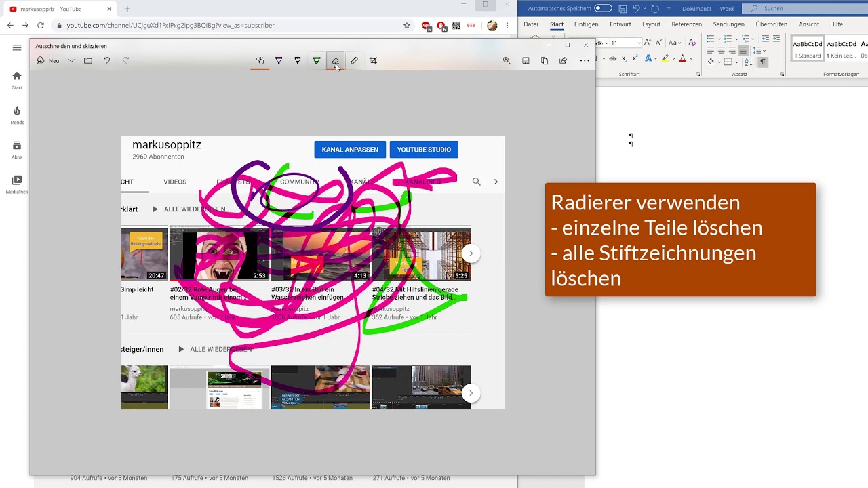Select the eraser tool in Snip & Sketch
This screenshot has height=488, width=868.
335,60
